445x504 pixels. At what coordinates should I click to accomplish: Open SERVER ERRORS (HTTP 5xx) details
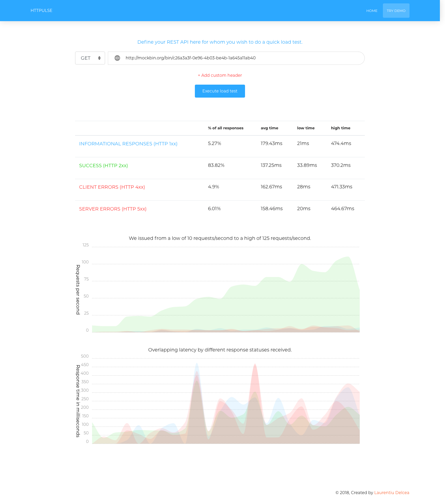click(113, 209)
